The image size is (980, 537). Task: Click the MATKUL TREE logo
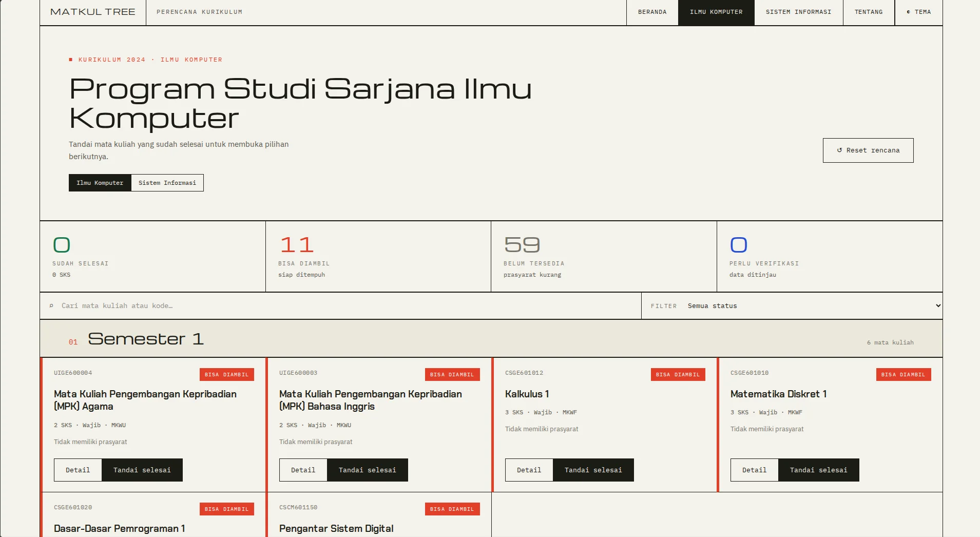[93, 12]
